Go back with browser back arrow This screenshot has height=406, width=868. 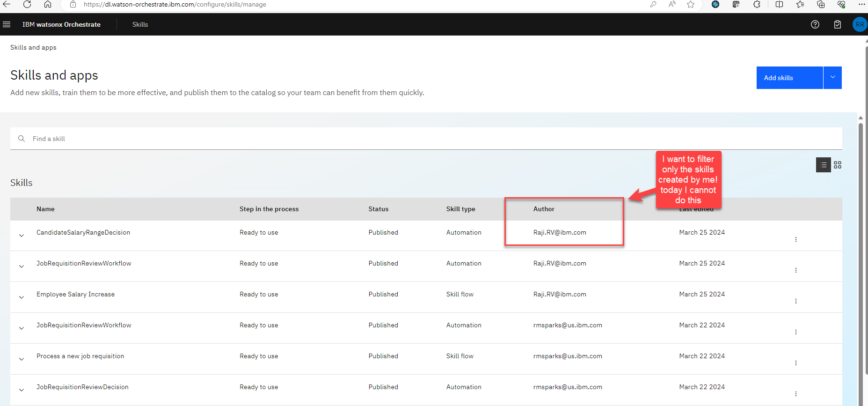tap(7, 4)
